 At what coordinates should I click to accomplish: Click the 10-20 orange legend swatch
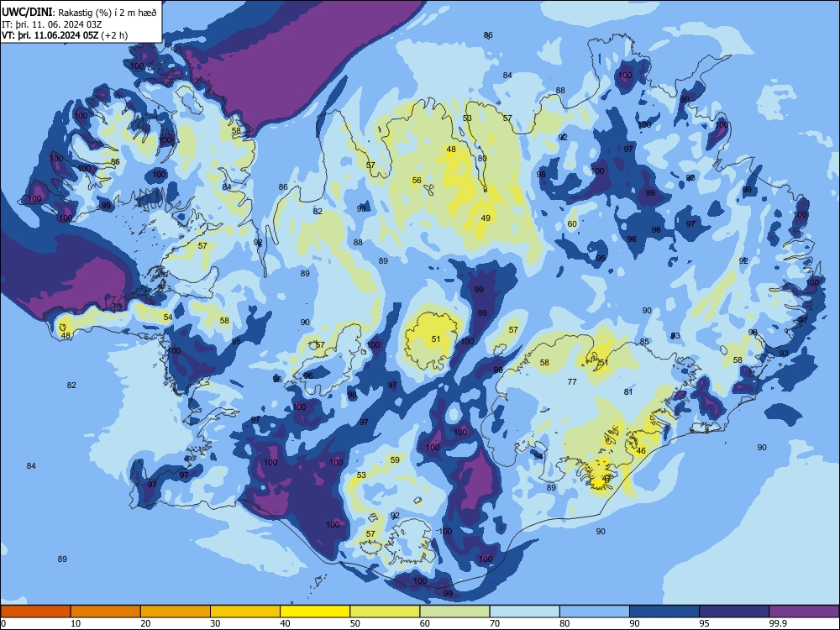[x=106, y=612]
